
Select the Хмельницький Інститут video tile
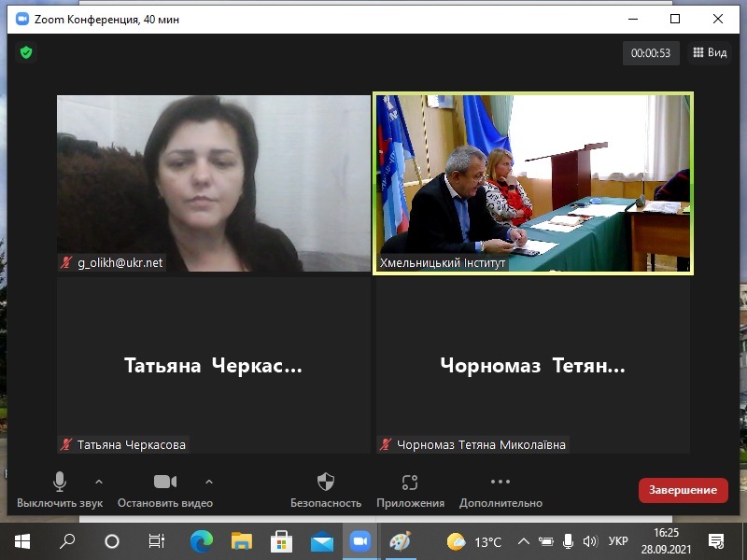[533, 183]
